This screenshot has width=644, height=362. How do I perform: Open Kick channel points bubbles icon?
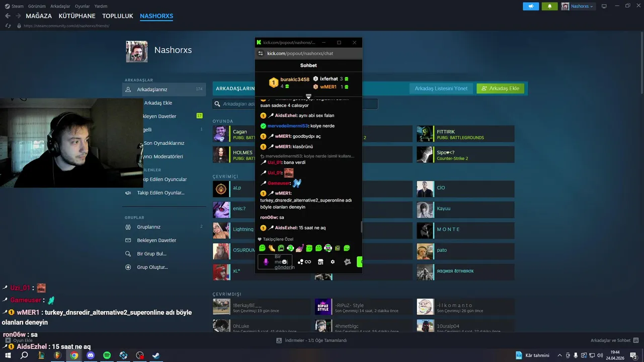coord(300,262)
